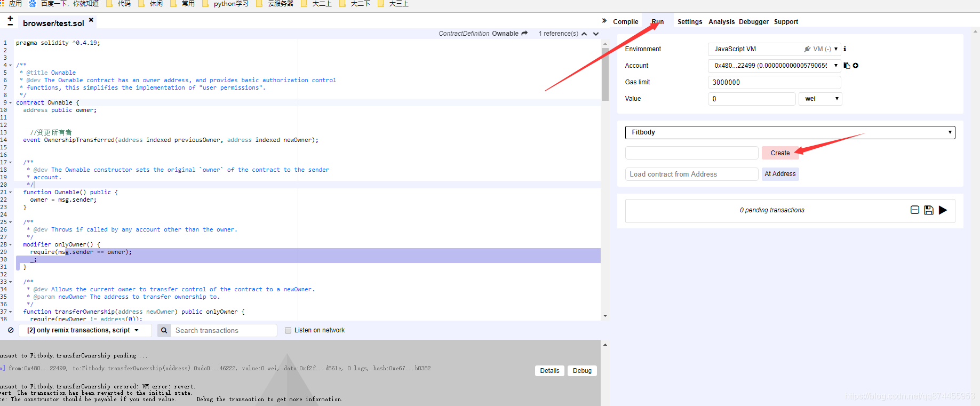Click the save transactions floppy icon
The height and width of the screenshot is (406, 980).
coord(929,210)
